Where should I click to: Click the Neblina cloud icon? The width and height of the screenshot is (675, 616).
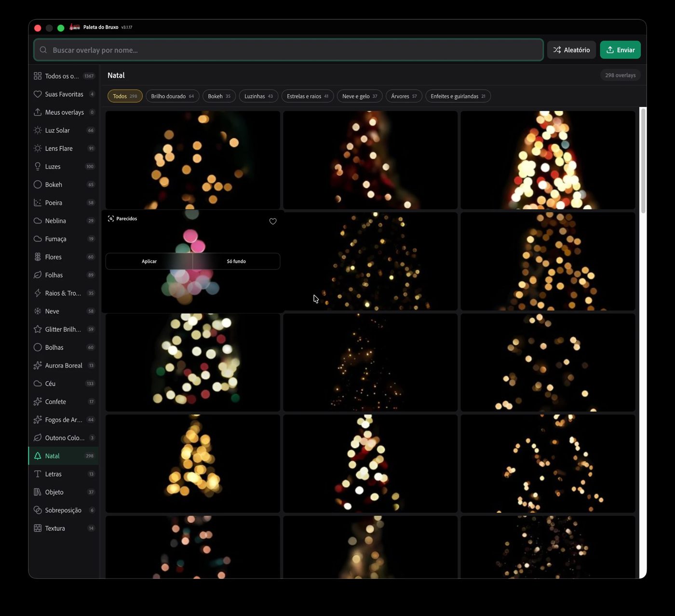(x=38, y=221)
